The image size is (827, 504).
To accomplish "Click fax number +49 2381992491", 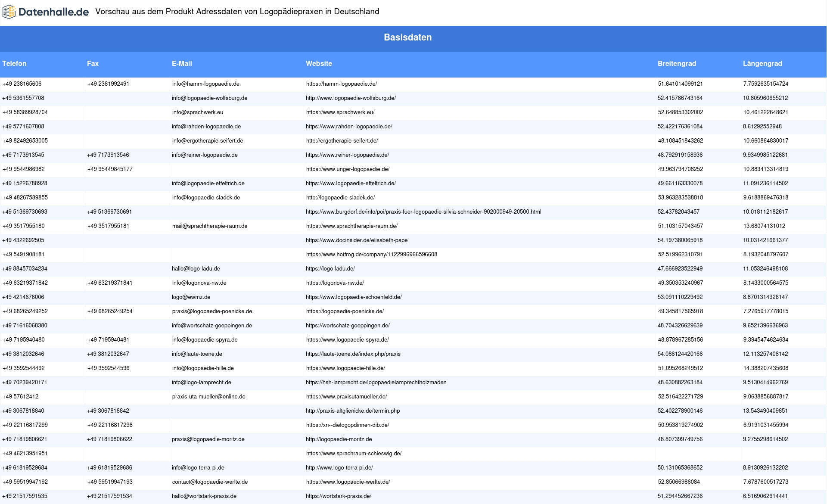I will pos(108,84).
